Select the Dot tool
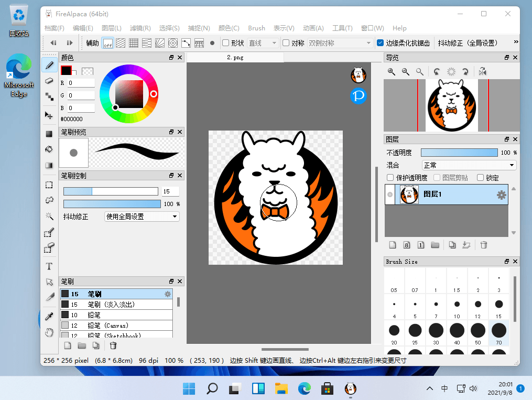The height and width of the screenshot is (400, 532). click(x=49, y=96)
